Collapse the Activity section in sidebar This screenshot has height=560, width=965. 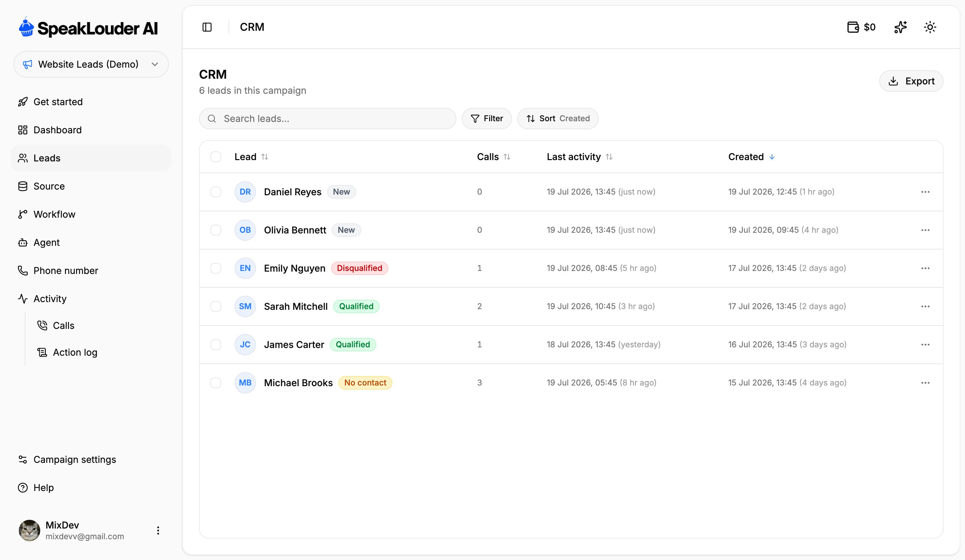click(x=91, y=299)
